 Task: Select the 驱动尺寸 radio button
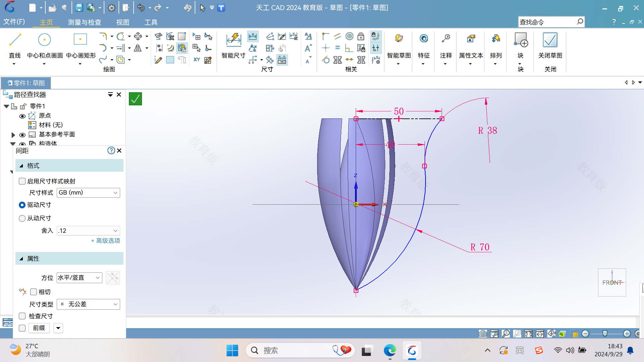point(22,205)
